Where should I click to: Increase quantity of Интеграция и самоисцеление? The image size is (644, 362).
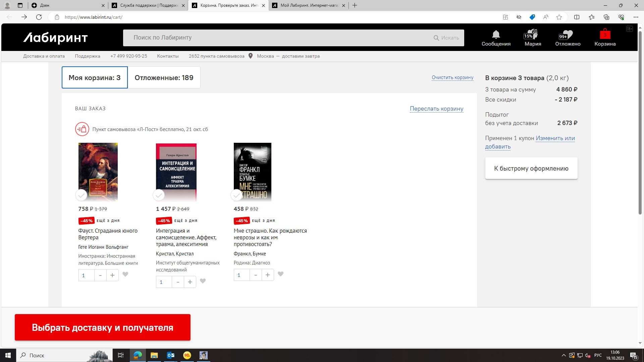tap(190, 282)
